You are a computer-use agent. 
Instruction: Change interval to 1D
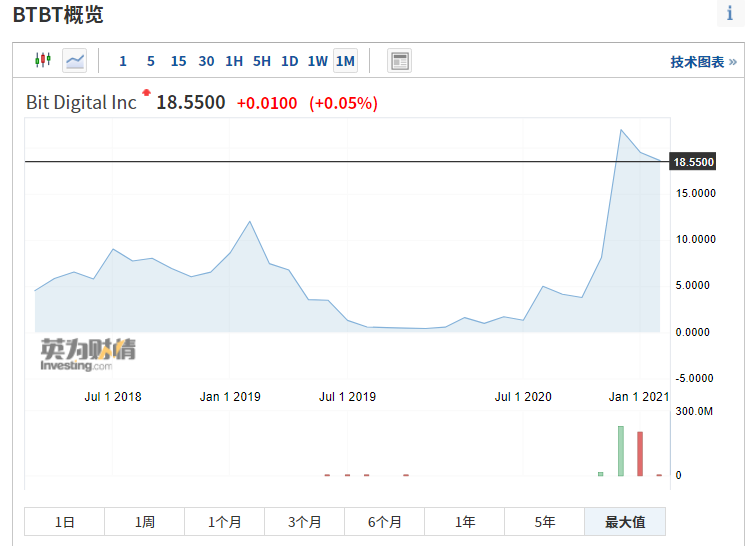(290, 61)
